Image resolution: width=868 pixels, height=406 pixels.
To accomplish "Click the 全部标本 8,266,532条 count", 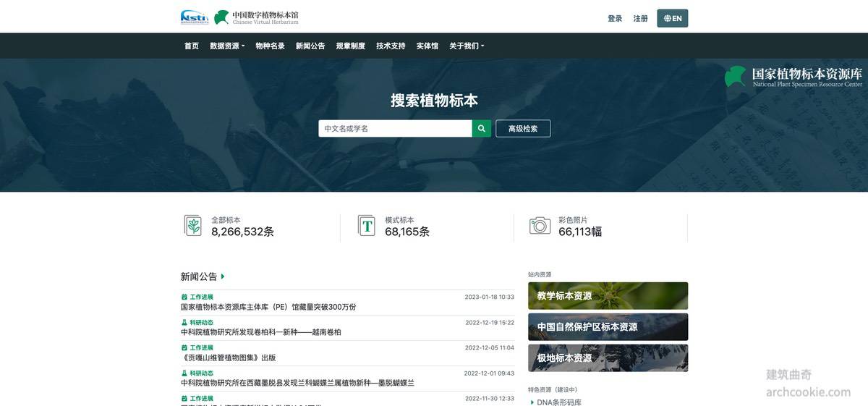I will (x=242, y=232).
